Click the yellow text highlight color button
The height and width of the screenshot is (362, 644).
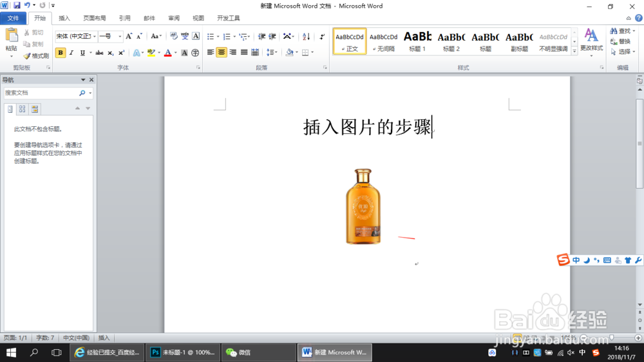tap(151, 53)
